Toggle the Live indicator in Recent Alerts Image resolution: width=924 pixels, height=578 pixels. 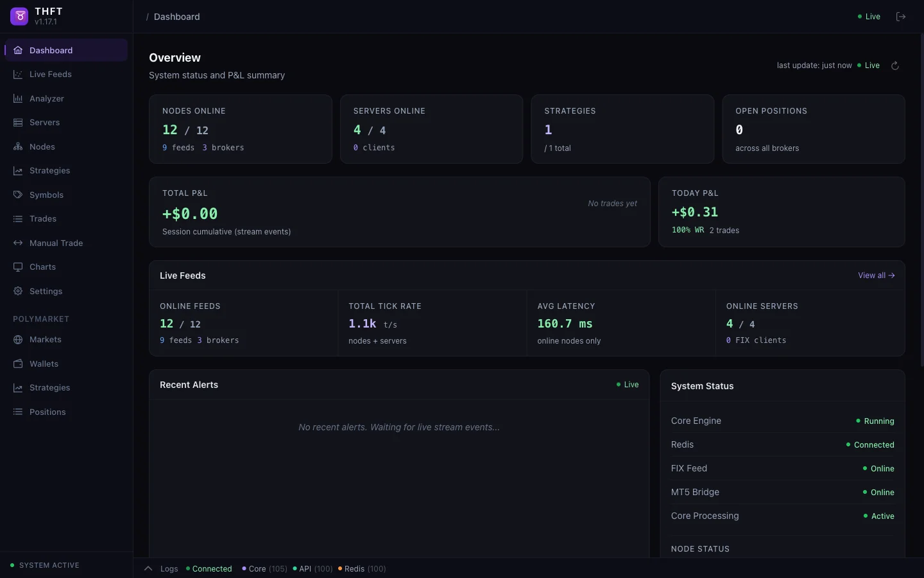coord(627,385)
